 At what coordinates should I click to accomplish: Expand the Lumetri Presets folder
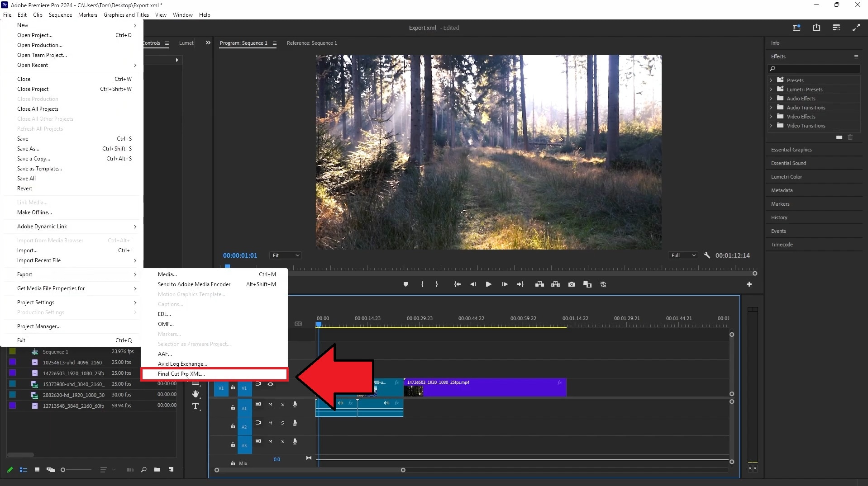coord(771,90)
